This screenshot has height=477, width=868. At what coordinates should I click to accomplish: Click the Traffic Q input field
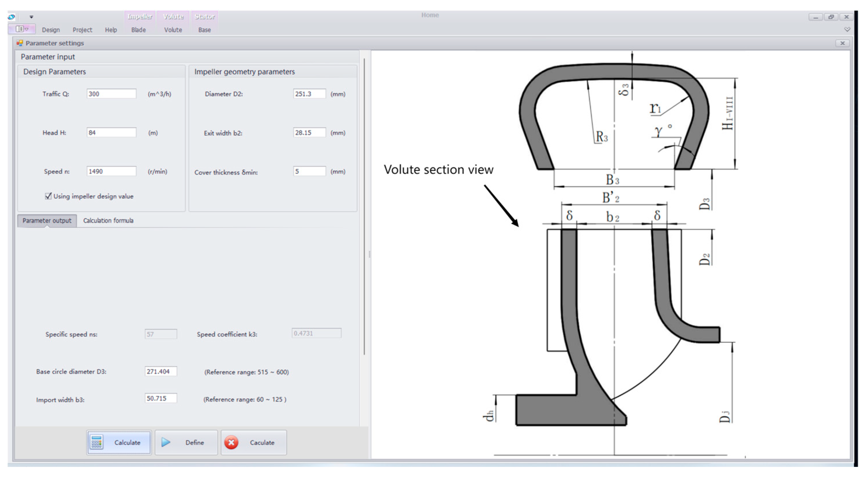[112, 94]
